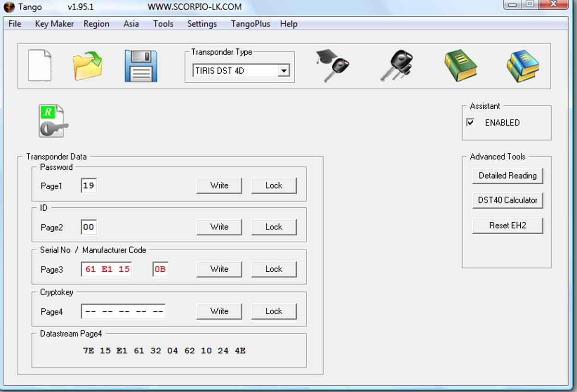Toggle the Assistant ENABLED checkbox
Screen dimensions: 577x392
[x=471, y=123]
